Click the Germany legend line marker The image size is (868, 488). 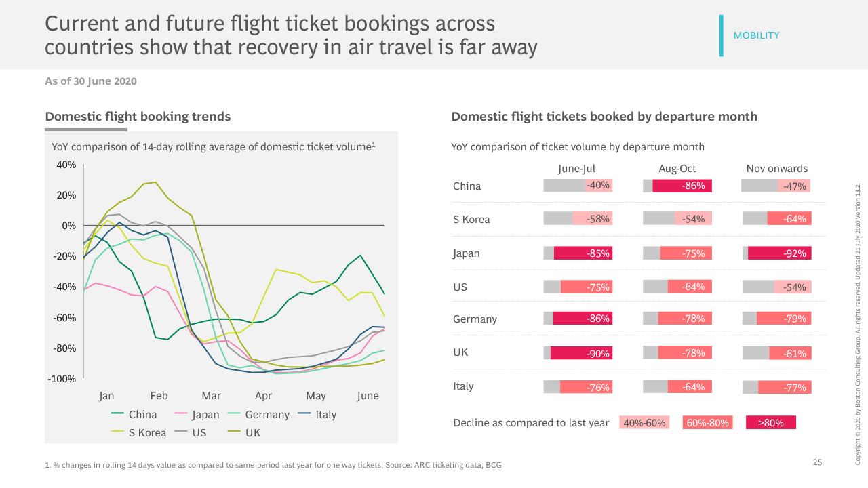234,415
